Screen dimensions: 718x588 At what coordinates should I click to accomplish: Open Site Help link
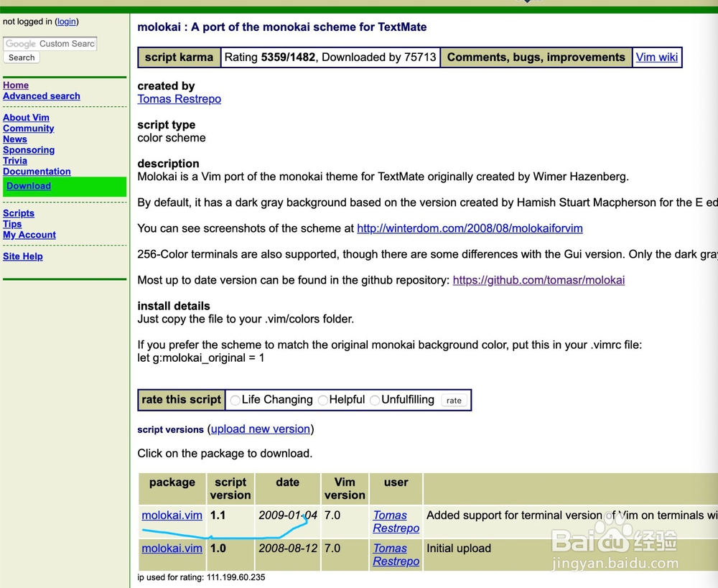[22, 256]
